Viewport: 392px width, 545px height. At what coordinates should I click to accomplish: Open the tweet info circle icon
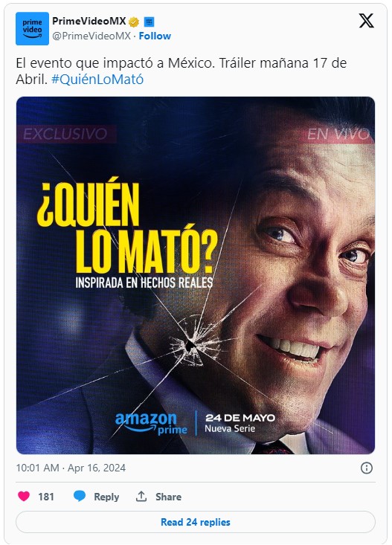coord(366,468)
